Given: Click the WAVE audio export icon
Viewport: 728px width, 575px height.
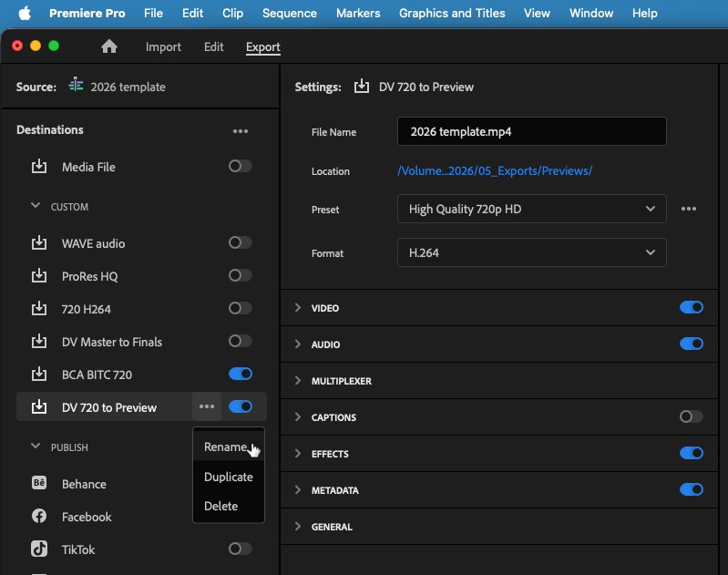Looking at the screenshot, I should point(39,243).
